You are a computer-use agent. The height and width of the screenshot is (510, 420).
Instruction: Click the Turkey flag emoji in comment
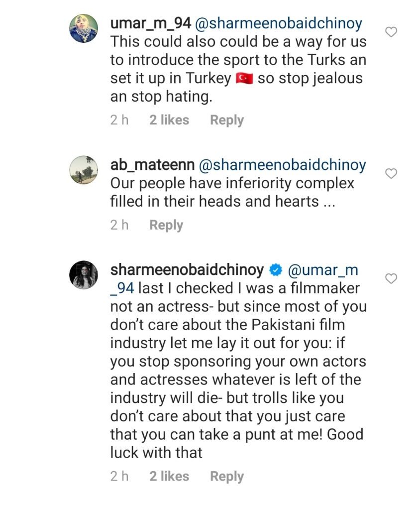(244, 79)
